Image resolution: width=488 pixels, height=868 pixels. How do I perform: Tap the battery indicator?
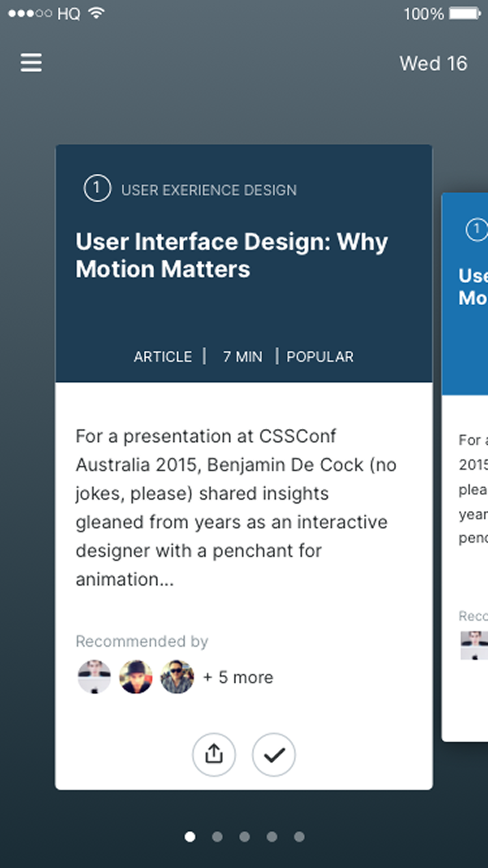click(465, 13)
